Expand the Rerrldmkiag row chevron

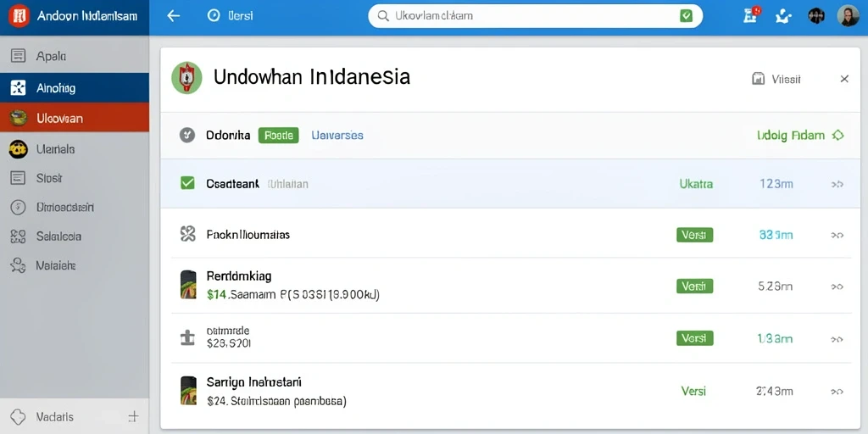837,287
